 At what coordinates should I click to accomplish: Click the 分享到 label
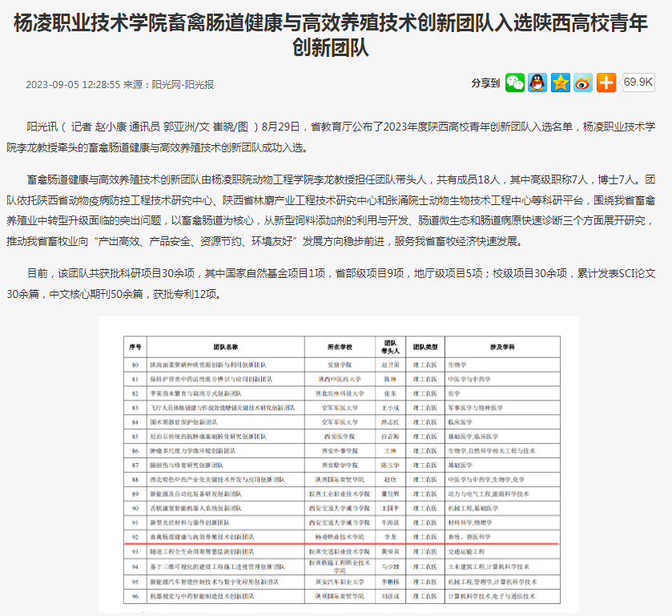485,83
